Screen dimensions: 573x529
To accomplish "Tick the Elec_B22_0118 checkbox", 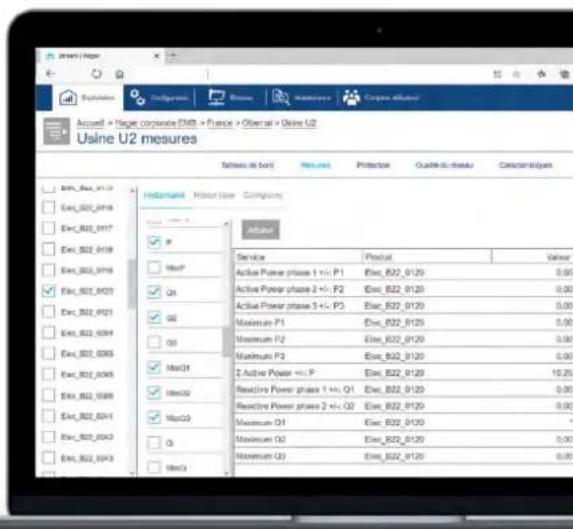I will click(49, 249).
